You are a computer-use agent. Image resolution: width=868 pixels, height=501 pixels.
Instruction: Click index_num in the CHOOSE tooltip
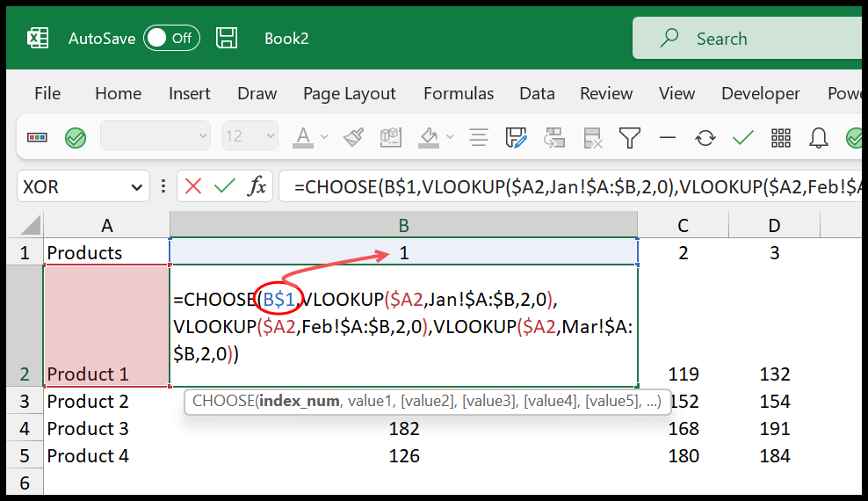[299, 401]
